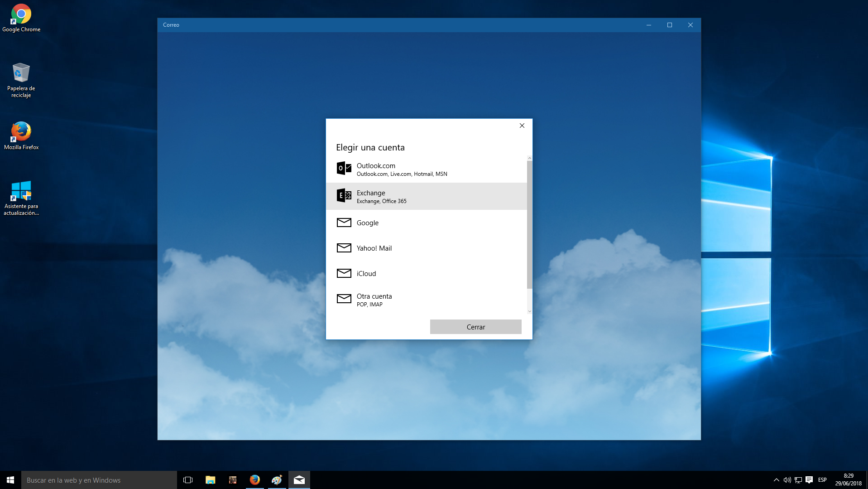Click the ESP language indicator
868x489 pixels.
tap(822, 480)
